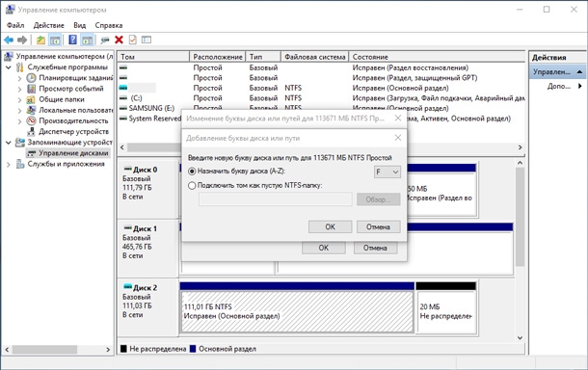588x370 pixels.
Task: Open the Справка menu
Action: [x=109, y=25]
